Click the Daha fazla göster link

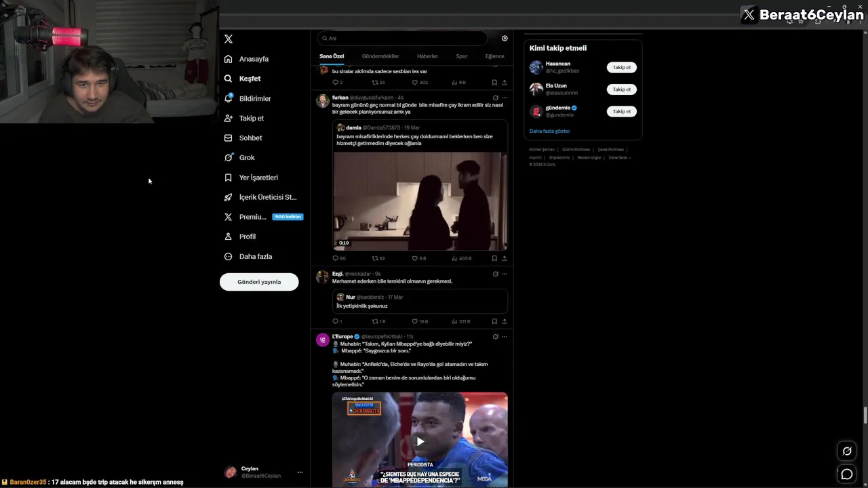[x=549, y=131]
